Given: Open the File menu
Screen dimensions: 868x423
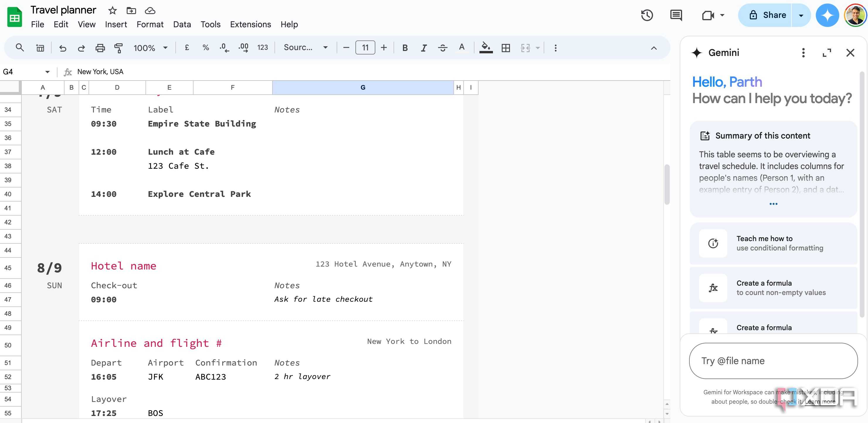Looking at the screenshot, I should click(x=38, y=24).
